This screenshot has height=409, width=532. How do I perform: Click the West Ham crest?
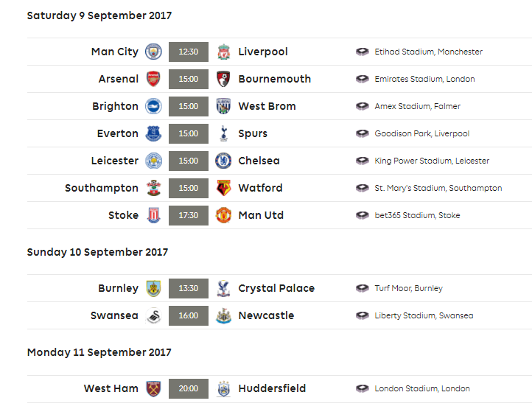point(153,388)
